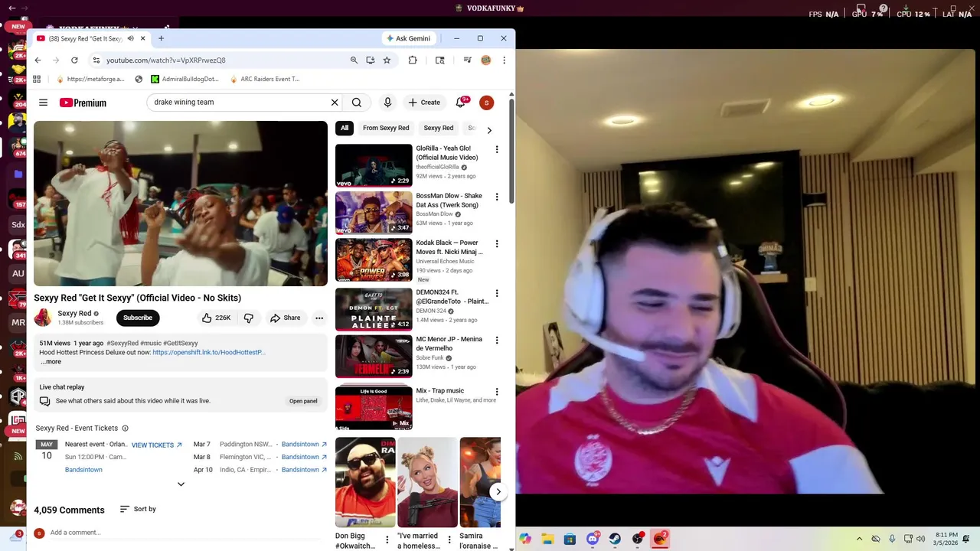Open the YouTube guide hamburger menu
Screen dimensions: 980x551
pos(44,103)
